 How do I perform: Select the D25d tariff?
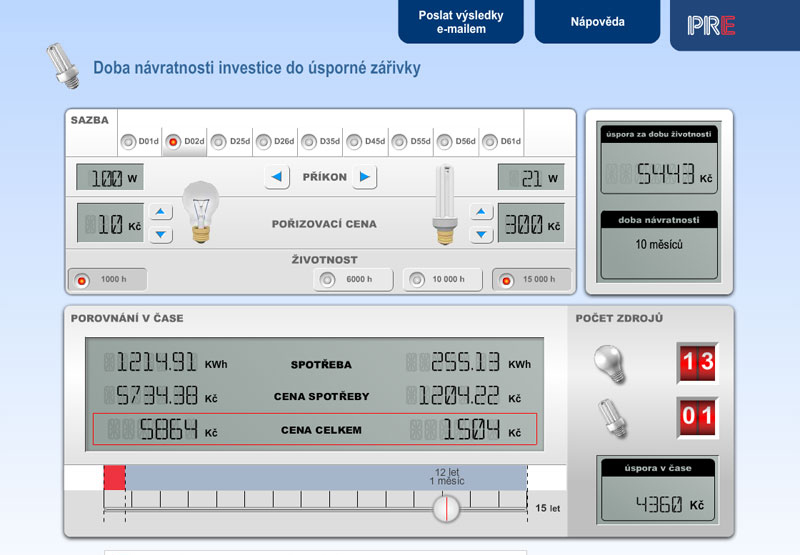230,141
